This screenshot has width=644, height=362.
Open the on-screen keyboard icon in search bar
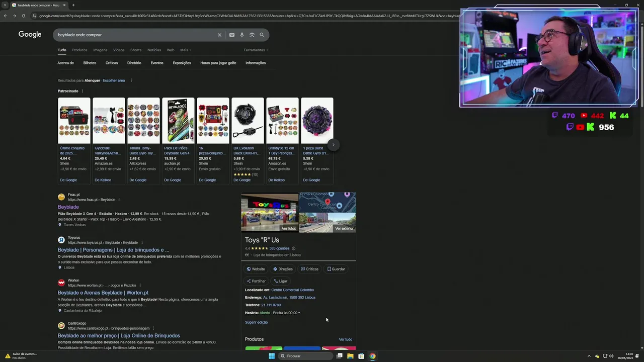[231, 35]
